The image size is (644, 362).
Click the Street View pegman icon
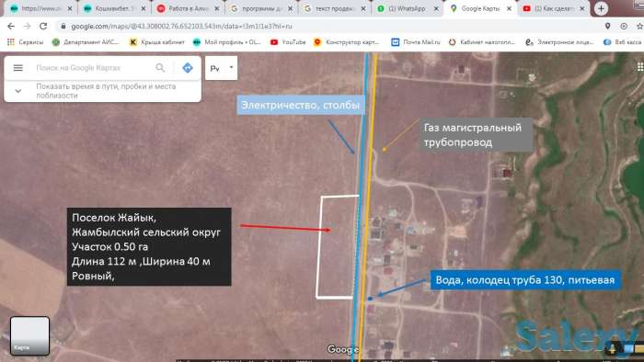(613, 348)
